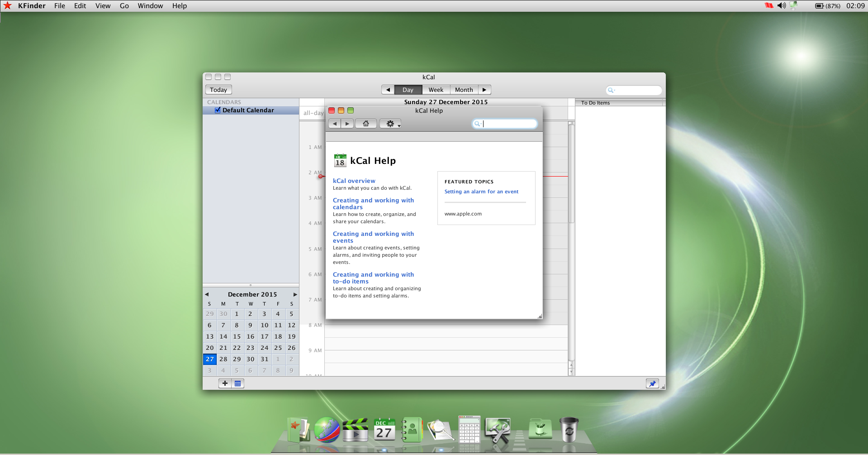Go to previous month in mini calendar

(207, 294)
